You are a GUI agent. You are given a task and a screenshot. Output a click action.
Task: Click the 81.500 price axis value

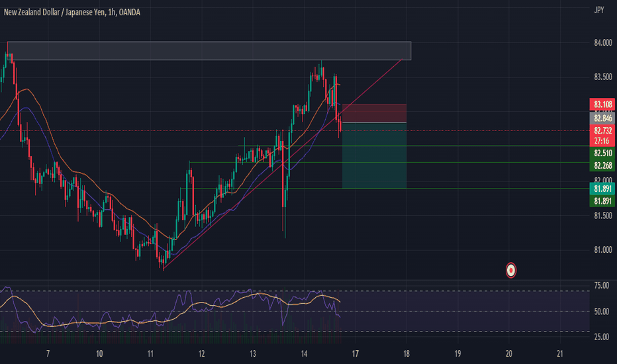click(603, 216)
